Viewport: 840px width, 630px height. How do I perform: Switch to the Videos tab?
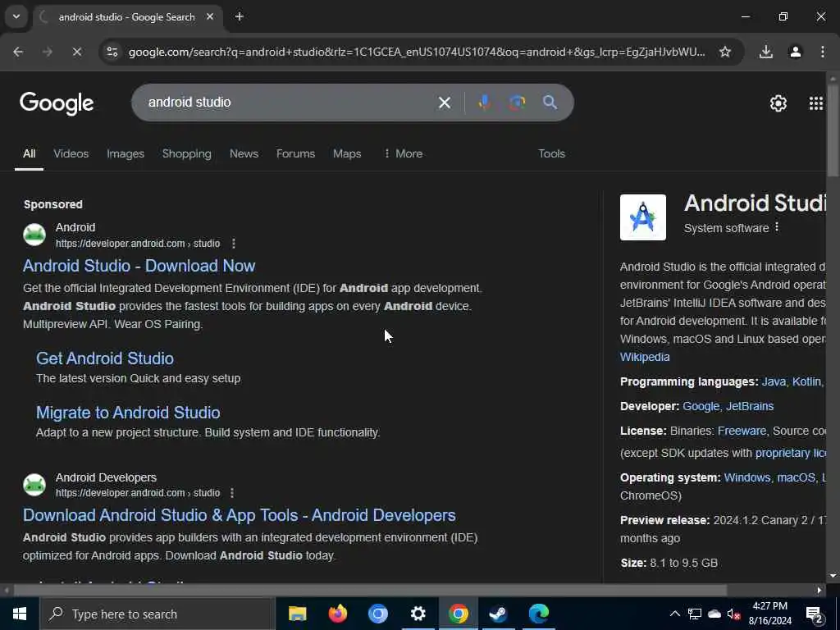pyautogui.click(x=71, y=153)
